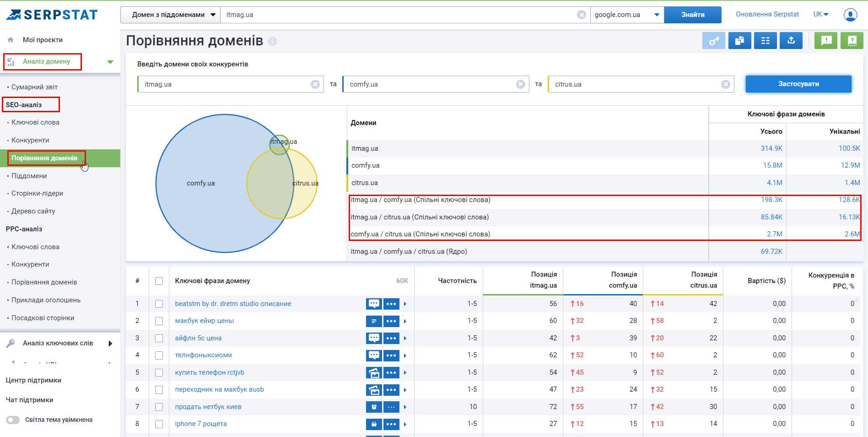Open the UK language dropdown

coord(821,14)
